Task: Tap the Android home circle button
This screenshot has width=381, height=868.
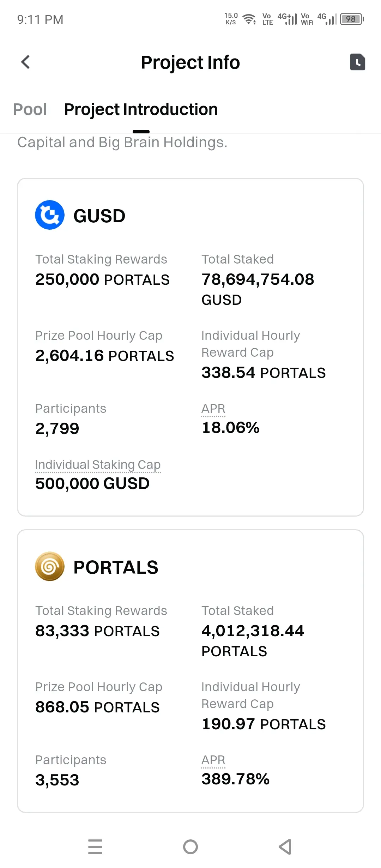Action: click(x=190, y=847)
